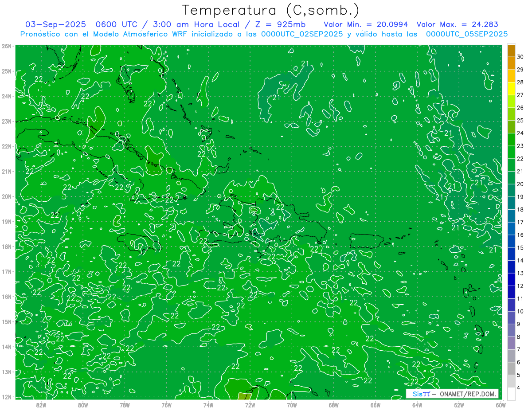The image size is (532, 411).
Task: Click the '66W' longitude axis label
Action: [376, 404]
